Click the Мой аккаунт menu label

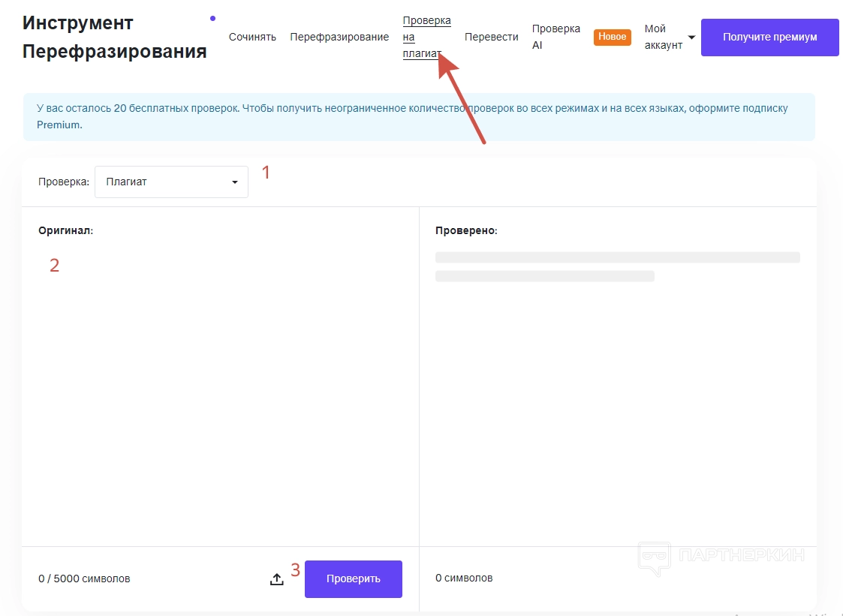pos(664,37)
